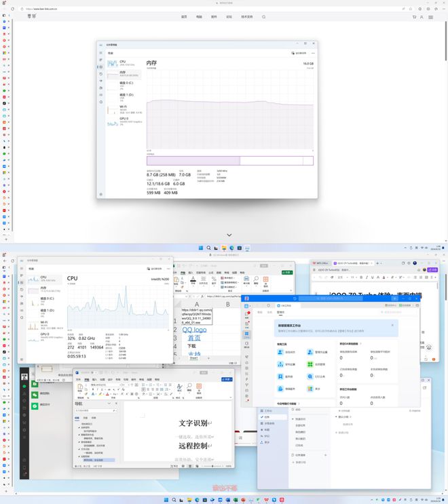Click the blue share button in Word
The width and height of the screenshot is (448, 504).
(x=227, y=380)
